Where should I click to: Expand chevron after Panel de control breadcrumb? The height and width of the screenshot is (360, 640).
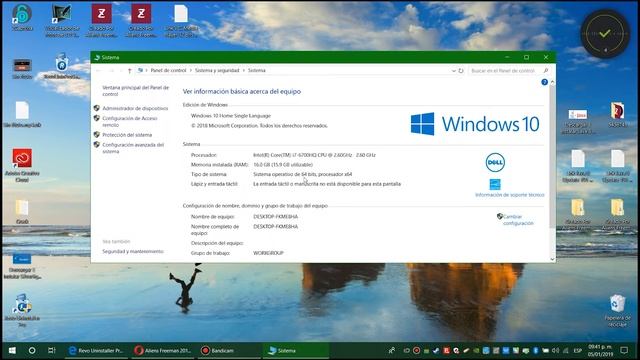click(190, 71)
